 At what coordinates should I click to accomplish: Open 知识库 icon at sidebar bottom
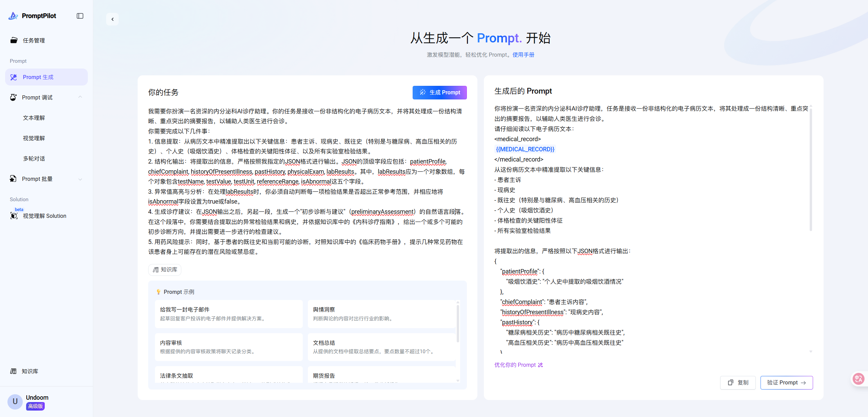click(x=14, y=371)
